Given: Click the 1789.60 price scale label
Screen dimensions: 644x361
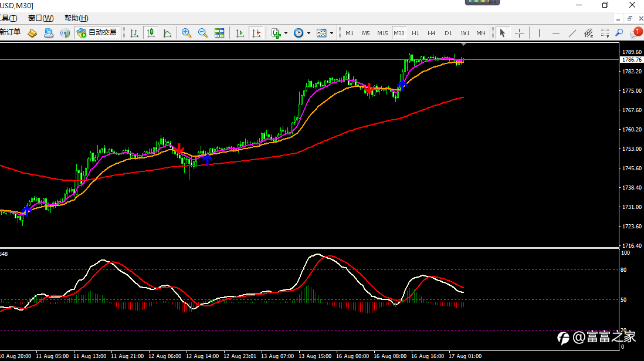Looking at the screenshot, I should pos(632,52).
